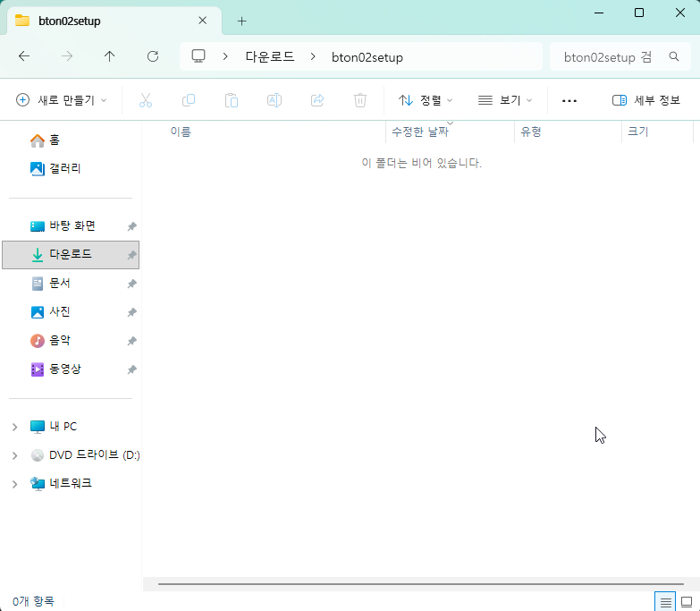Refresh the current folder view

coord(153,56)
